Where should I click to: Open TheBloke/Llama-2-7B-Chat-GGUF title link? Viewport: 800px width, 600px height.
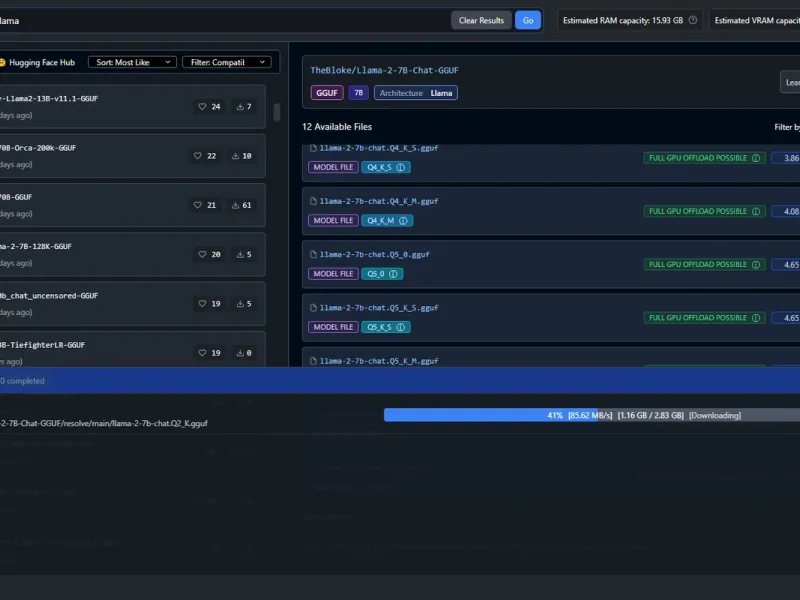(384, 70)
